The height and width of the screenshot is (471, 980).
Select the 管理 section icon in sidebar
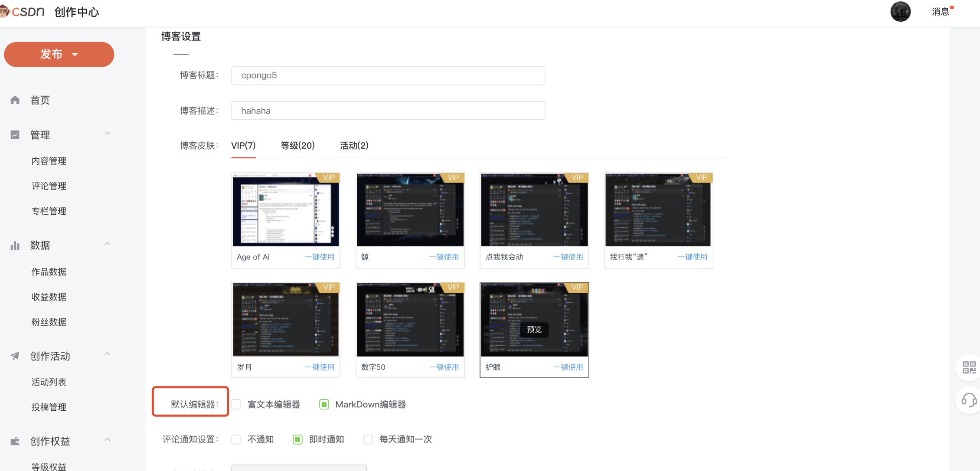[15, 134]
